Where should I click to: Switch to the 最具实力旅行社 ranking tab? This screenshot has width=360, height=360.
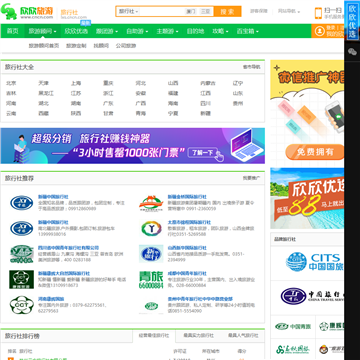pos(199,335)
